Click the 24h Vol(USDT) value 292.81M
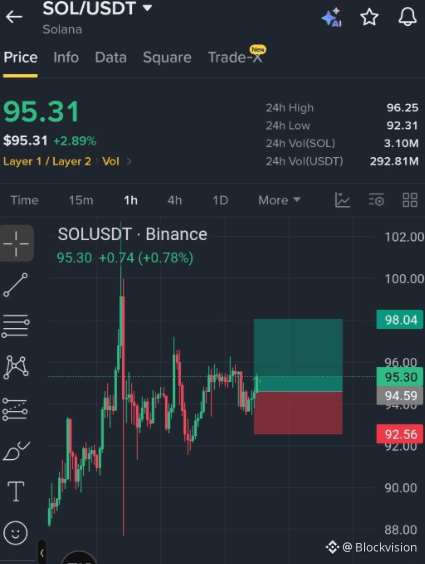The image size is (425, 564). [394, 161]
